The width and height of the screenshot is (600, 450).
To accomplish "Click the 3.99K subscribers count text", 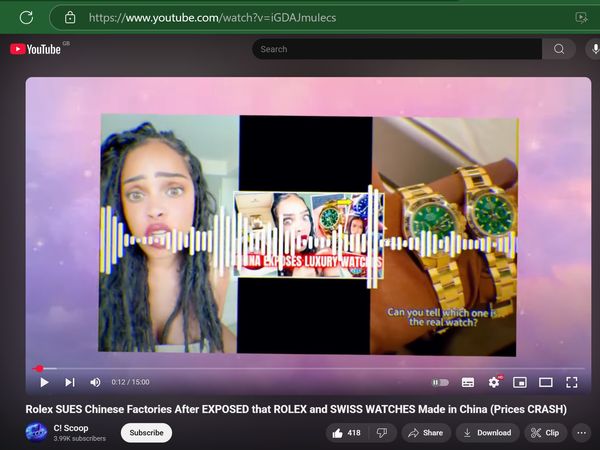I will coord(79,439).
